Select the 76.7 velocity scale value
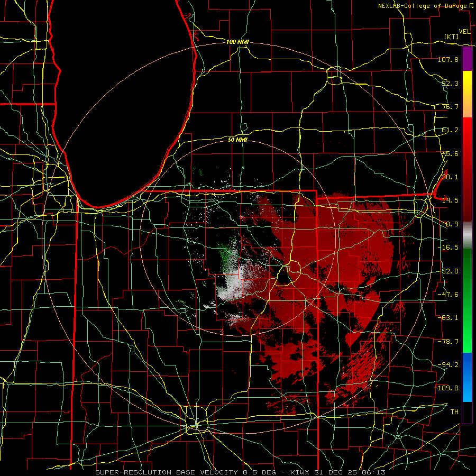Viewport: 476px width, 476px height. [x=450, y=106]
